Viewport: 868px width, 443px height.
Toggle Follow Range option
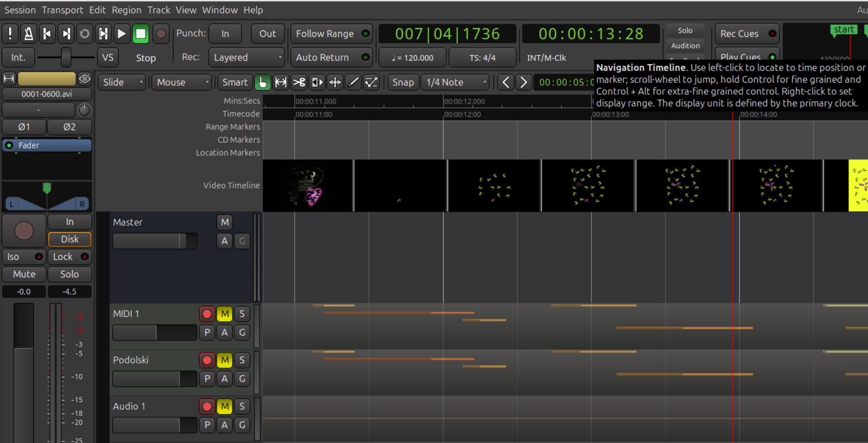(x=331, y=34)
